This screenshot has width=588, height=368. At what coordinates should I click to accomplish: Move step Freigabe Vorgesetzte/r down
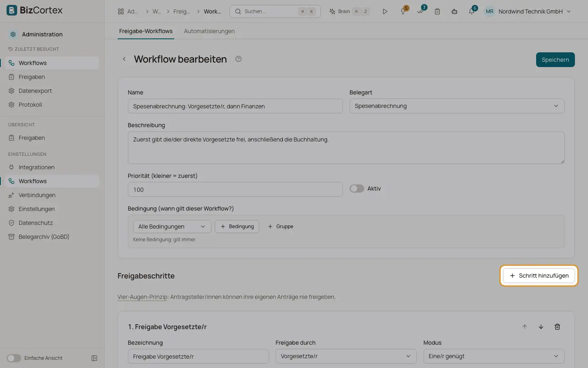pyautogui.click(x=541, y=327)
